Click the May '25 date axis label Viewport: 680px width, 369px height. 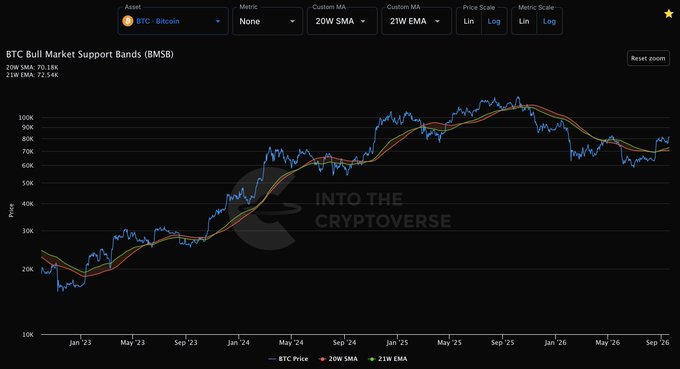[x=450, y=343]
